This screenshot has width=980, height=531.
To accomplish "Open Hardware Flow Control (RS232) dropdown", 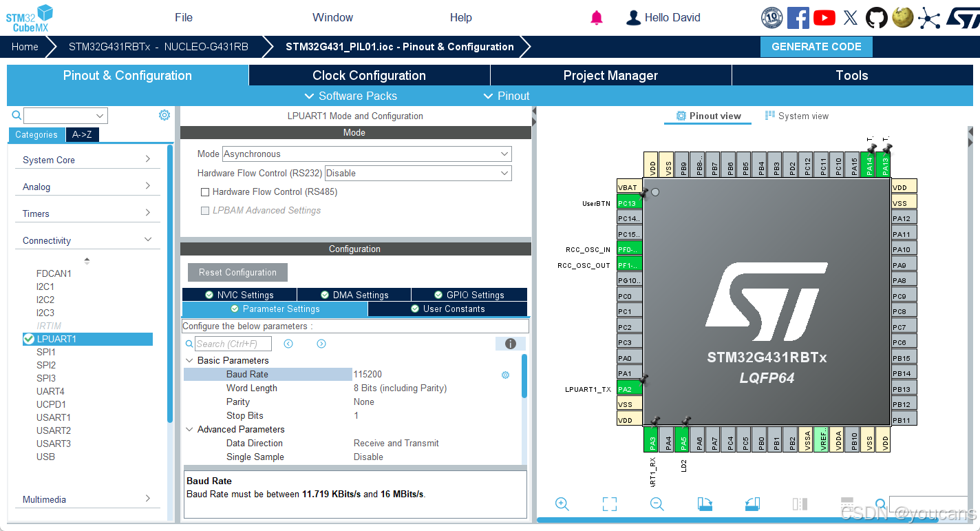I will point(418,174).
